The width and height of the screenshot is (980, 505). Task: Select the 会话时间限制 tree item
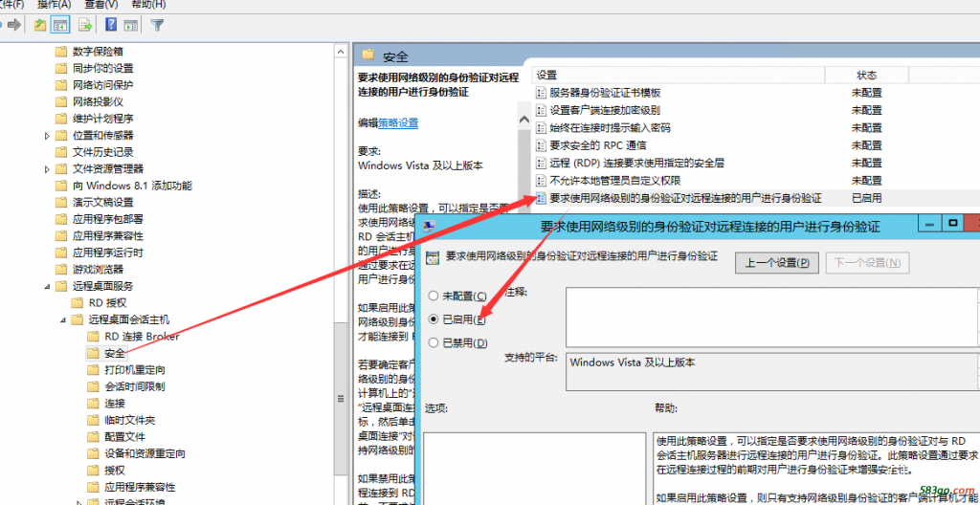coord(134,386)
